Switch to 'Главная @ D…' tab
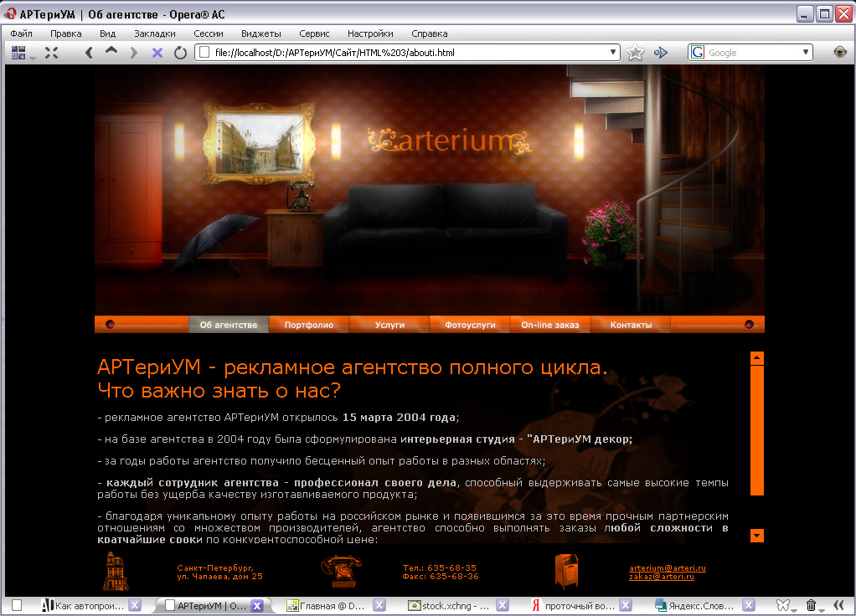This screenshot has height=616, width=856. 332,605
